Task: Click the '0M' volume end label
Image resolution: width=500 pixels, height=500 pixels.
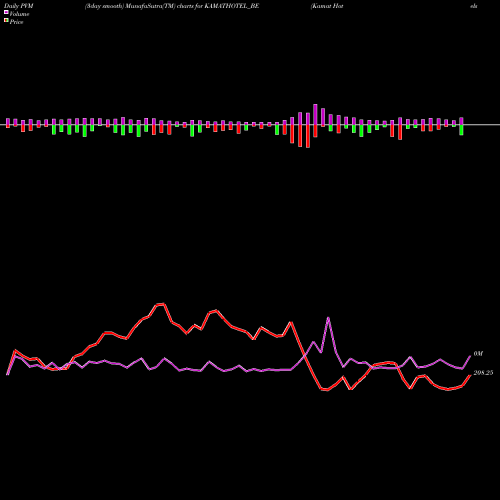Action: click(x=478, y=353)
